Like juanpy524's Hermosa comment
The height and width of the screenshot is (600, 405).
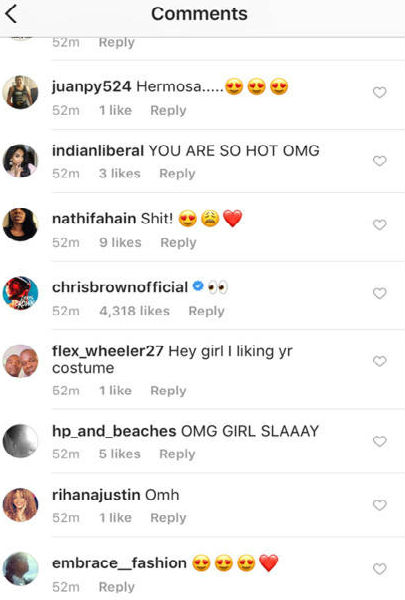[x=379, y=92]
